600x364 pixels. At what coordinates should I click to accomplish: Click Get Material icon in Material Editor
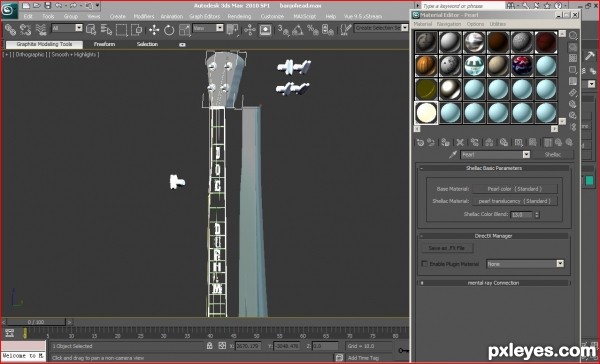click(421, 143)
